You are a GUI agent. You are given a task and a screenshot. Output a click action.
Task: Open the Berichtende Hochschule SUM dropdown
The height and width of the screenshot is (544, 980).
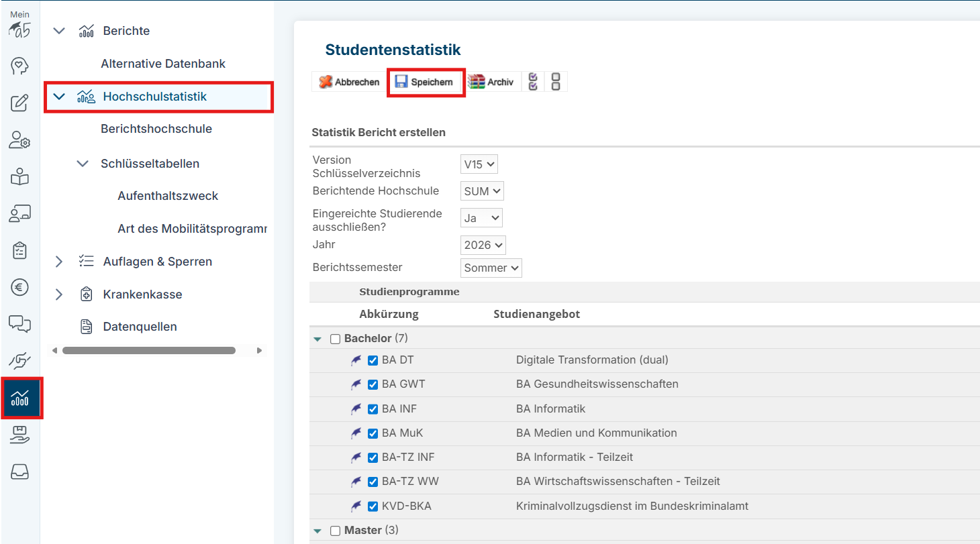click(x=483, y=191)
